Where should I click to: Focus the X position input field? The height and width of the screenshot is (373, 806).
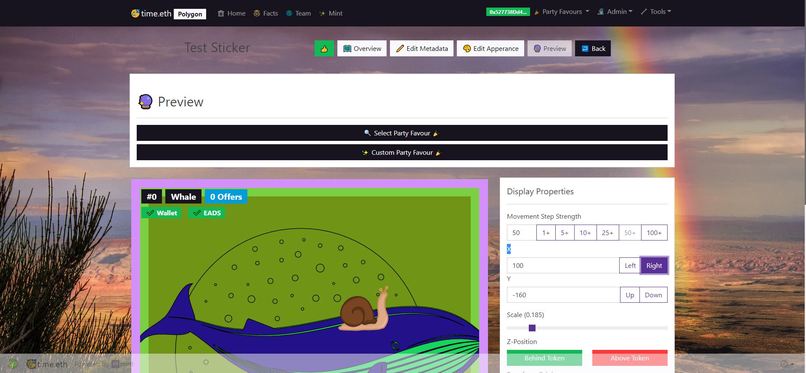coord(563,266)
